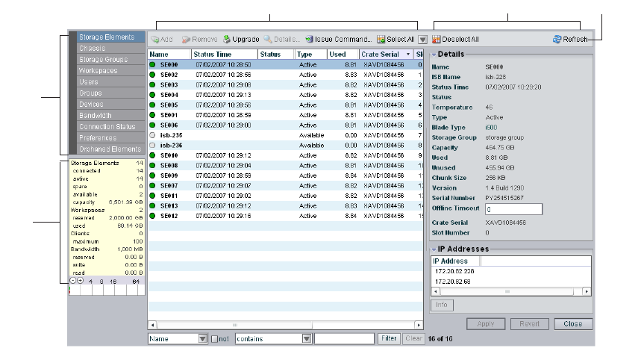Collapse the Details section
Image resolution: width=644 pixels, height=348 pixels.
pyautogui.click(x=434, y=55)
